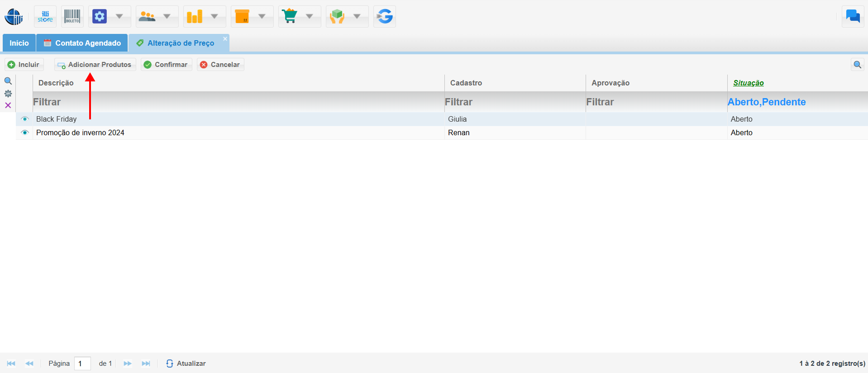Click the page number input field
This screenshot has height=373, width=868.
click(x=82, y=364)
